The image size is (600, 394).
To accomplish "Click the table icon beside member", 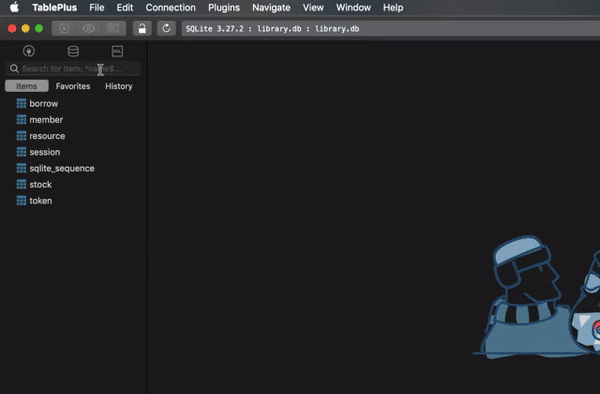I will [21, 119].
